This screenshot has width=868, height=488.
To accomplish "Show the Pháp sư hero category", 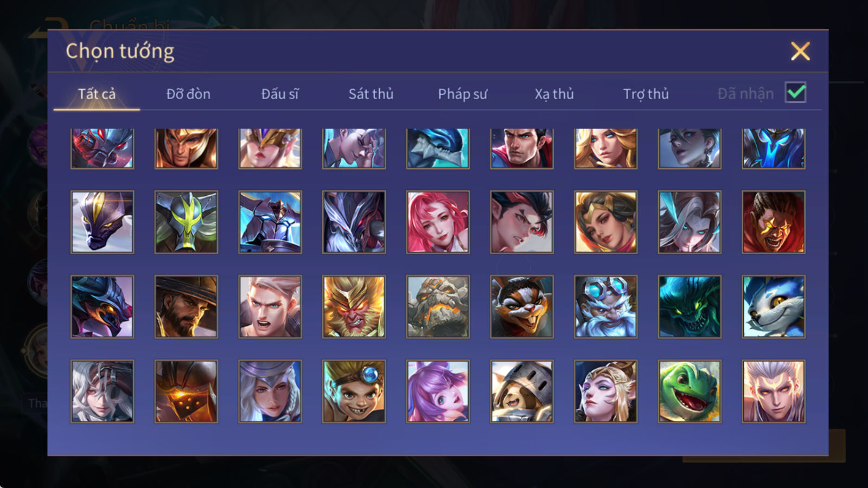I will pos(463,94).
